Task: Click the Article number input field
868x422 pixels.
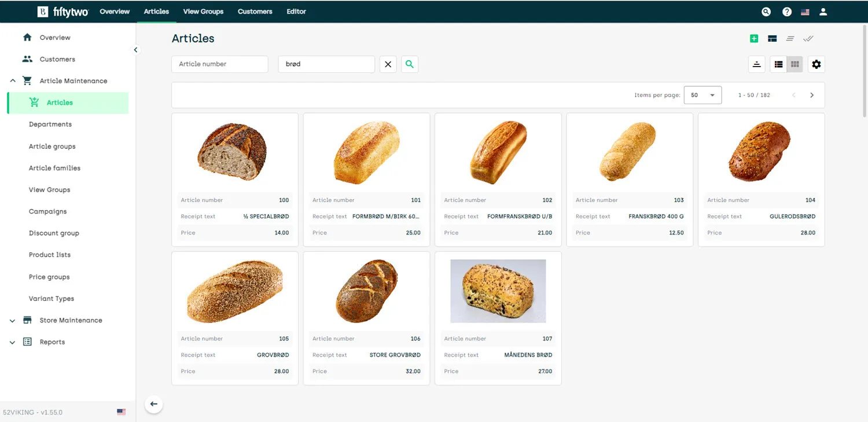Action: point(220,64)
